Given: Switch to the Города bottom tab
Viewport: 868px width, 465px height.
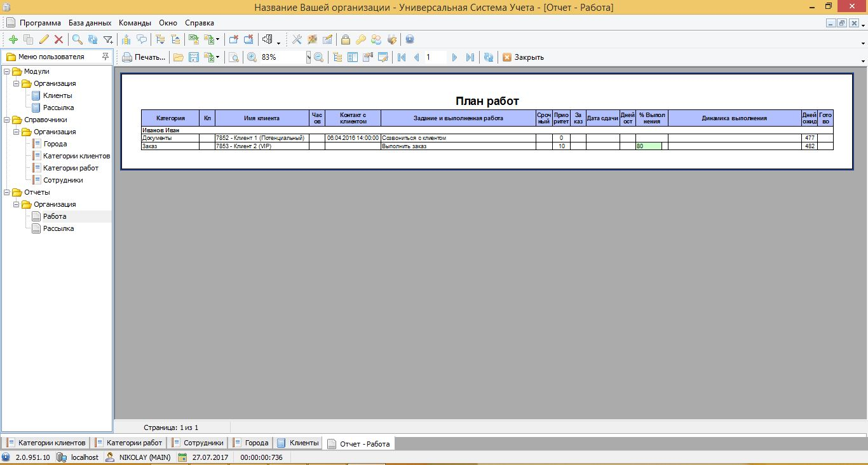Looking at the screenshot, I should point(251,443).
